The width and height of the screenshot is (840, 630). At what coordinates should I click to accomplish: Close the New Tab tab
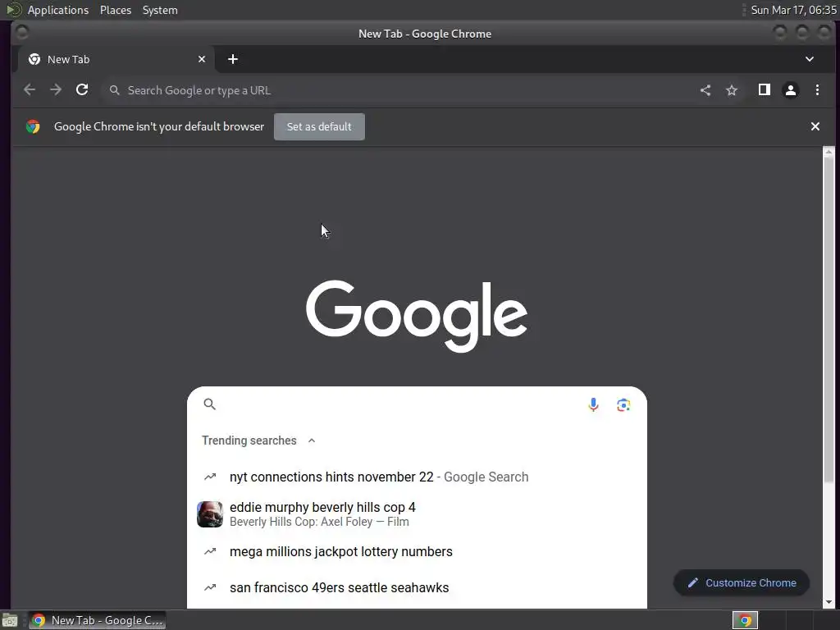click(202, 59)
